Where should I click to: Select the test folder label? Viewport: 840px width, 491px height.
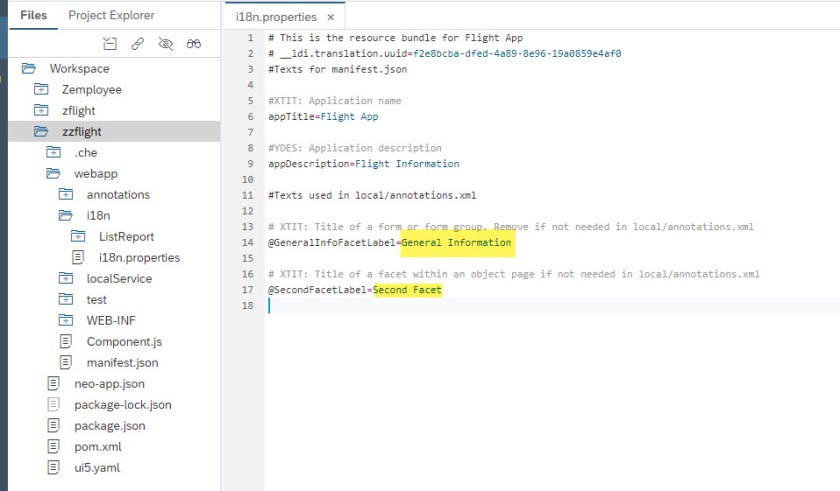[x=96, y=299]
